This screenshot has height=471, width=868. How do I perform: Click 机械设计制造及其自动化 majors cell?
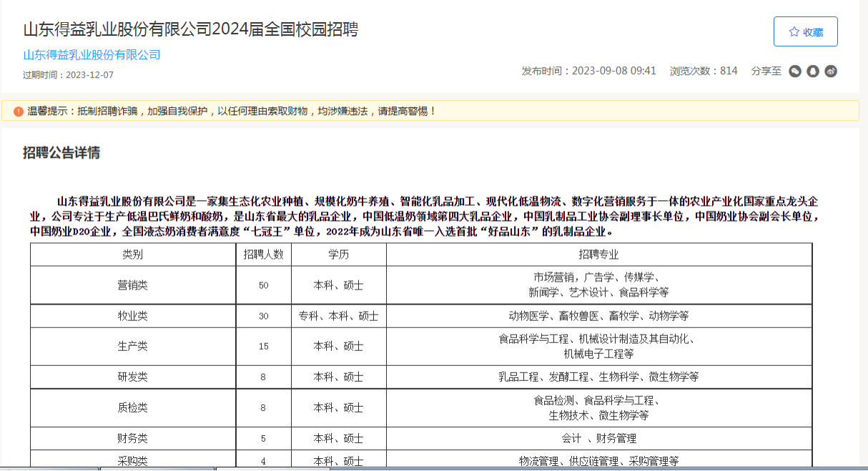(599, 347)
